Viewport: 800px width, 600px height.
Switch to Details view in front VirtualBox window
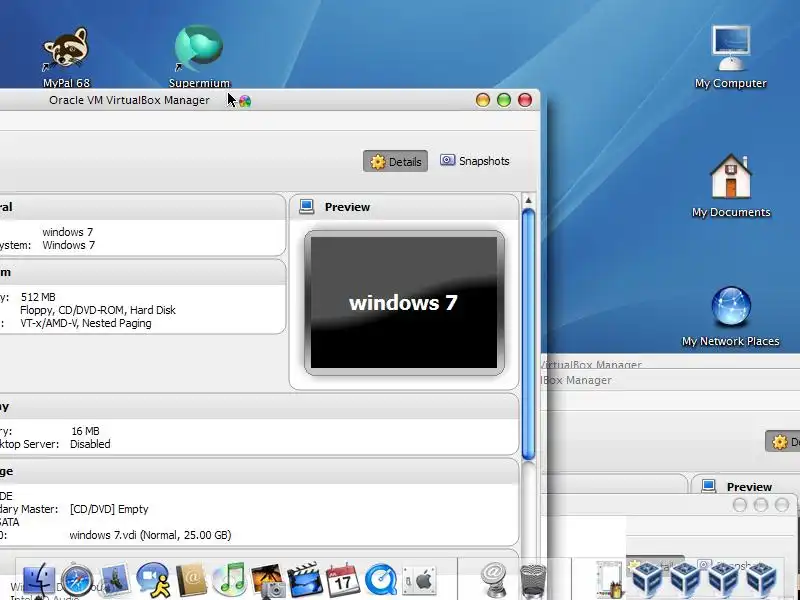click(x=395, y=161)
